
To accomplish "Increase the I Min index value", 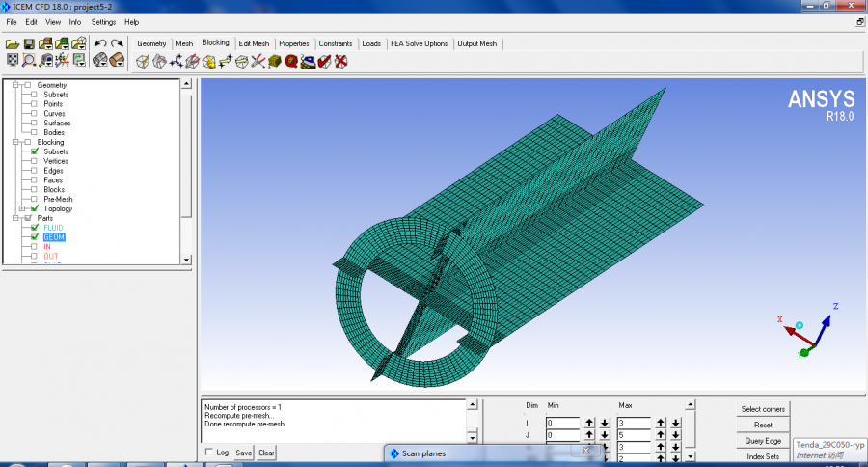I will (589, 423).
